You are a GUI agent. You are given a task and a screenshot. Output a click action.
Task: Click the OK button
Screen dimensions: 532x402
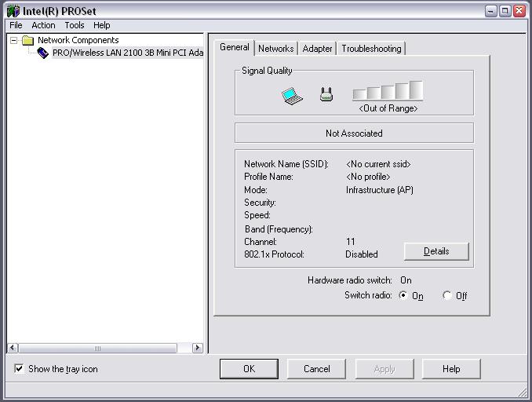(x=249, y=369)
